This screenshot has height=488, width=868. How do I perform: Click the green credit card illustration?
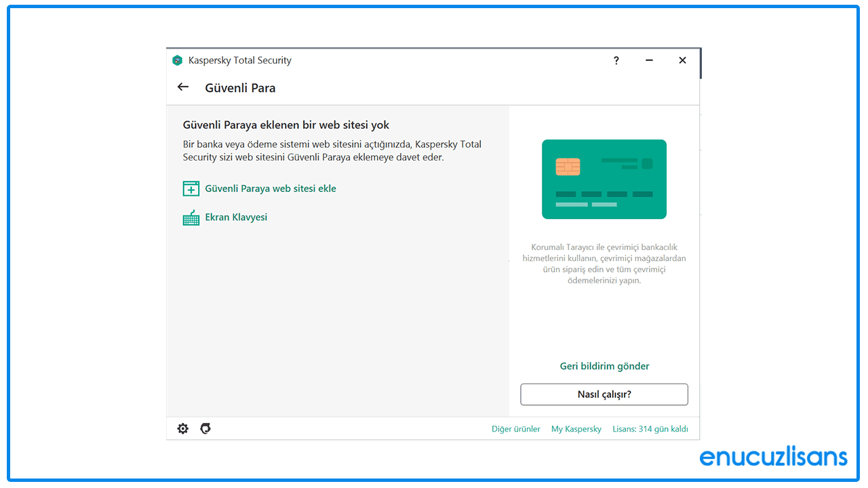604,179
